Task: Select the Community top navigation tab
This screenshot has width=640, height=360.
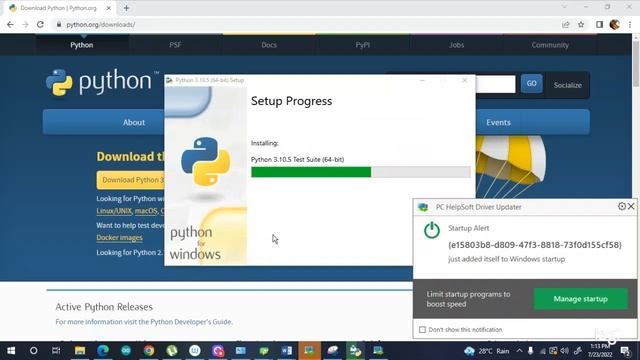Action: click(x=550, y=45)
